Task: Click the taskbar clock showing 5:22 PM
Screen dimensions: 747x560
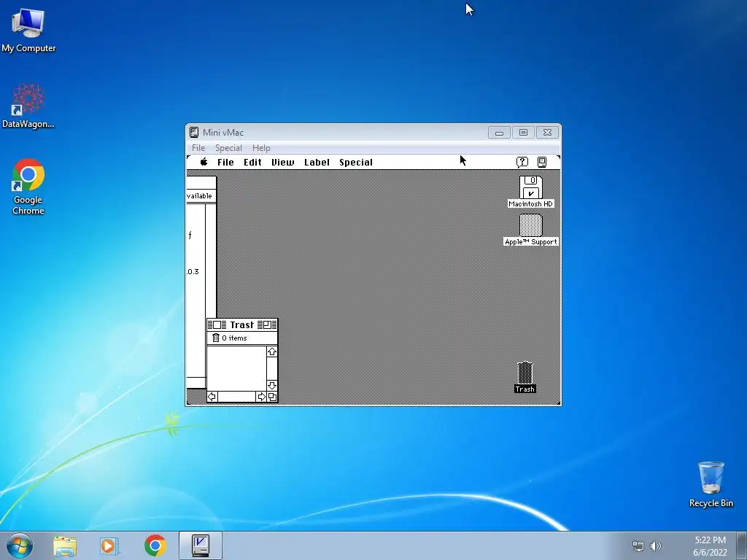Action: coord(711,546)
